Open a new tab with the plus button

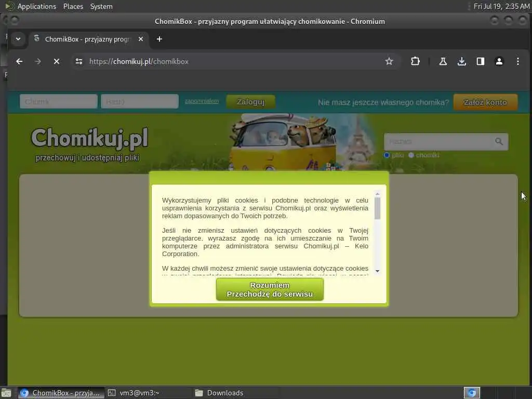pyautogui.click(x=159, y=39)
